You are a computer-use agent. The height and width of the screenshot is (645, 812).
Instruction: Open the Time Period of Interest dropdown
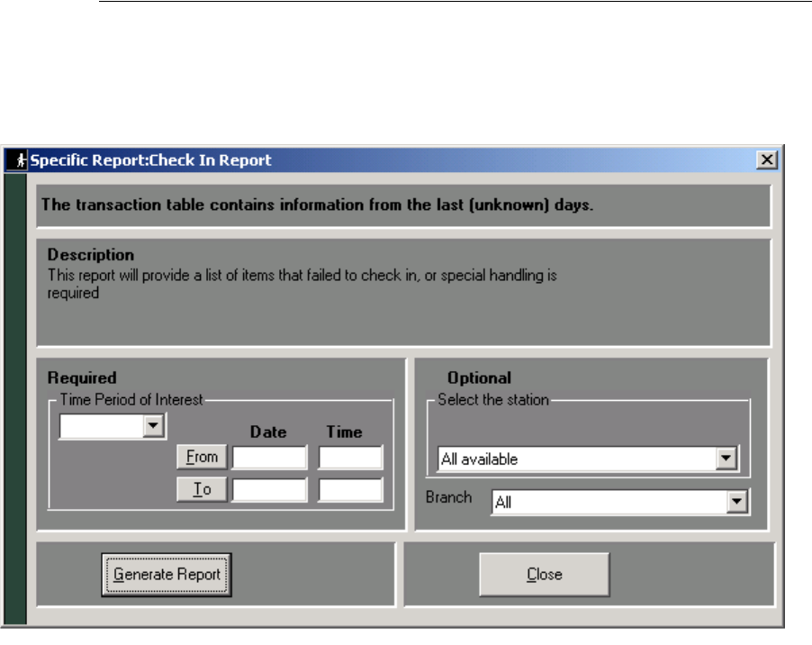(153, 426)
